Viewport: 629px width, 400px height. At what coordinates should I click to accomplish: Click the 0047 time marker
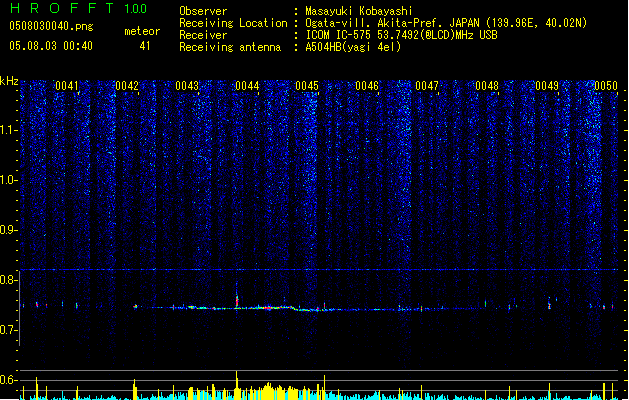tap(427, 86)
